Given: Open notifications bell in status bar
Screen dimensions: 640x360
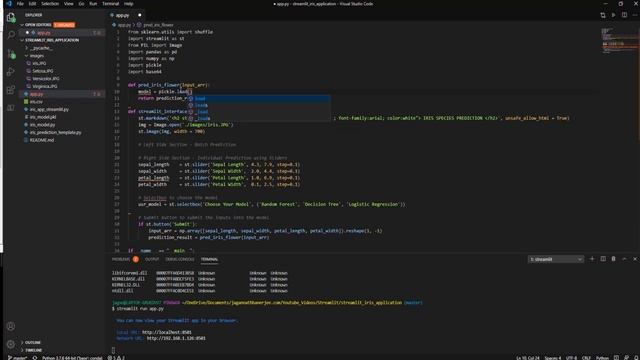Looking at the screenshot, I should coord(636,358).
